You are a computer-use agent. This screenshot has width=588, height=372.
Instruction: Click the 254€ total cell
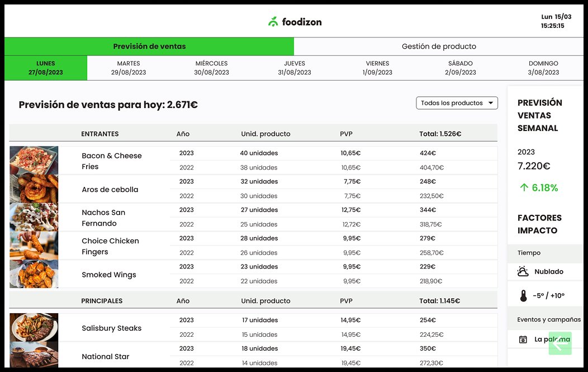click(428, 320)
